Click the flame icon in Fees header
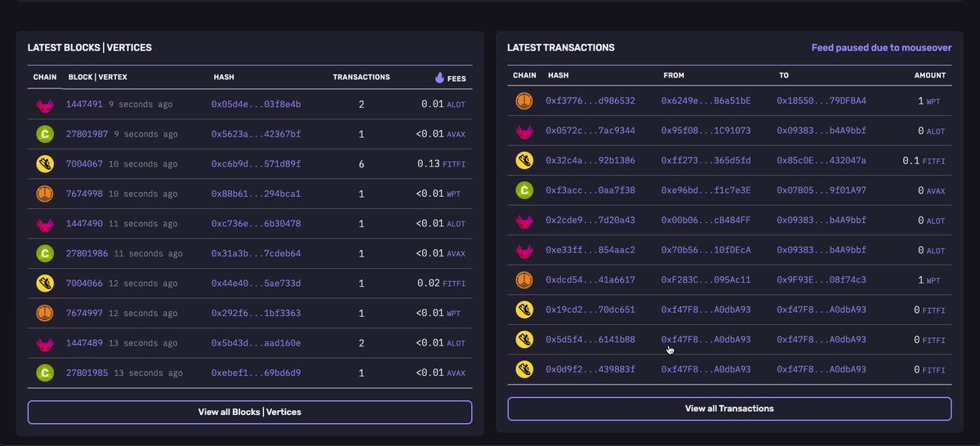The image size is (980, 446). coord(439,78)
